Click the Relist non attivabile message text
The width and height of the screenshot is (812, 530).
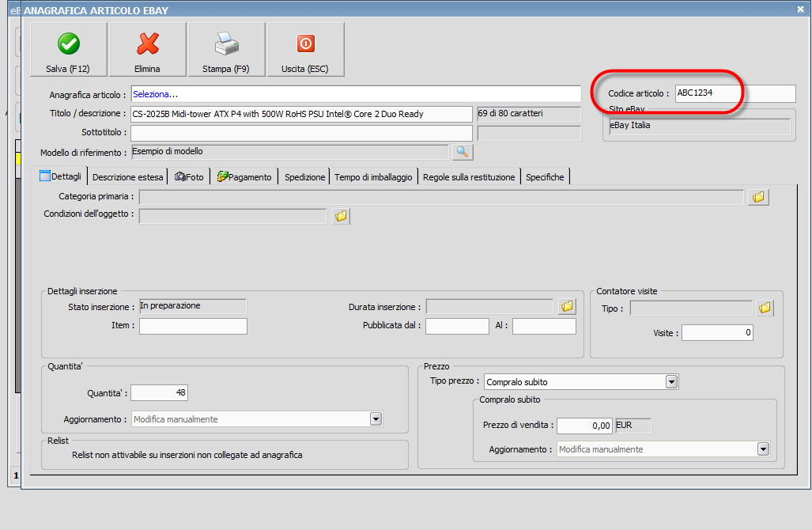pos(187,455)
